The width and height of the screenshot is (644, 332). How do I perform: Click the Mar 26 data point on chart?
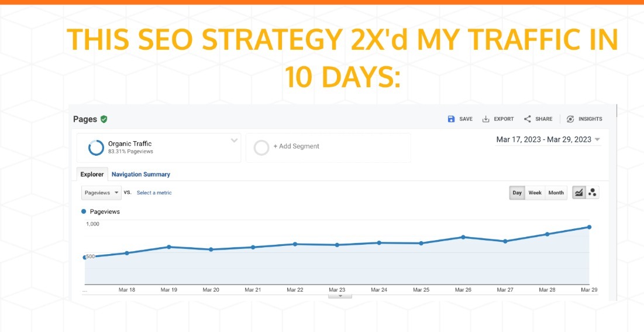[463, 237]
